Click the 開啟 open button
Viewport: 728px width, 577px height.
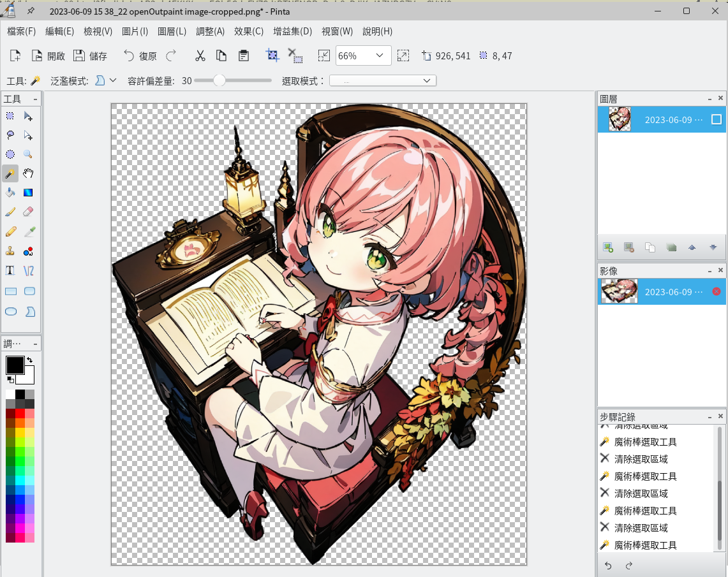pyautogui.click(x=48, y=55)
